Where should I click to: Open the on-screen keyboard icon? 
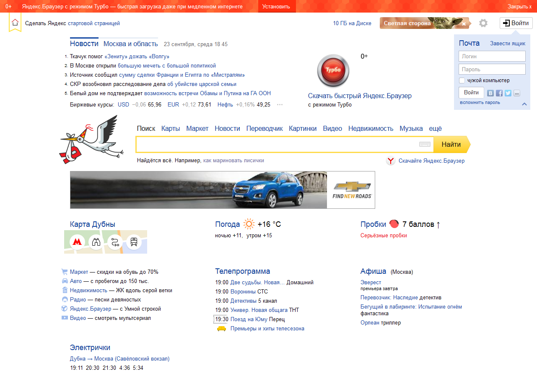(425, 144)
